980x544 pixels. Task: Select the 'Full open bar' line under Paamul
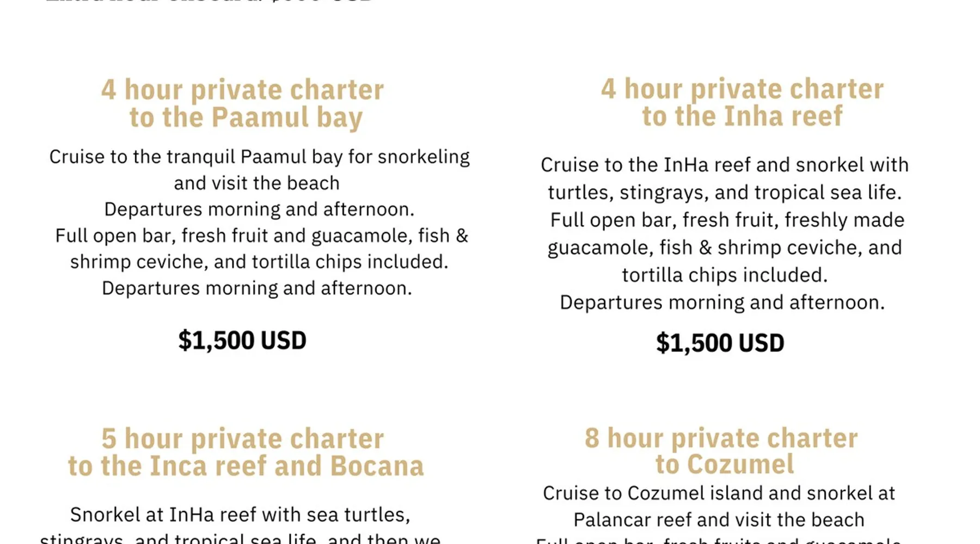261,236
